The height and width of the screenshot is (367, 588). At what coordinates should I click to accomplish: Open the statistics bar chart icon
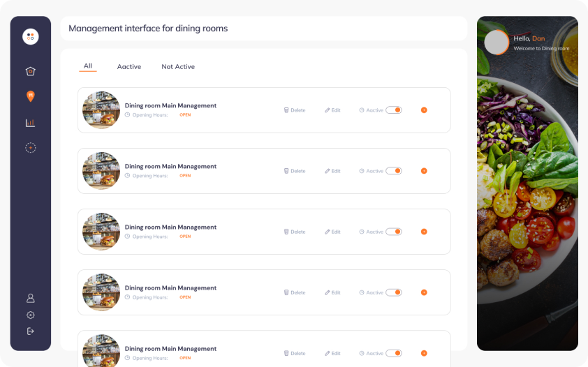30,123
